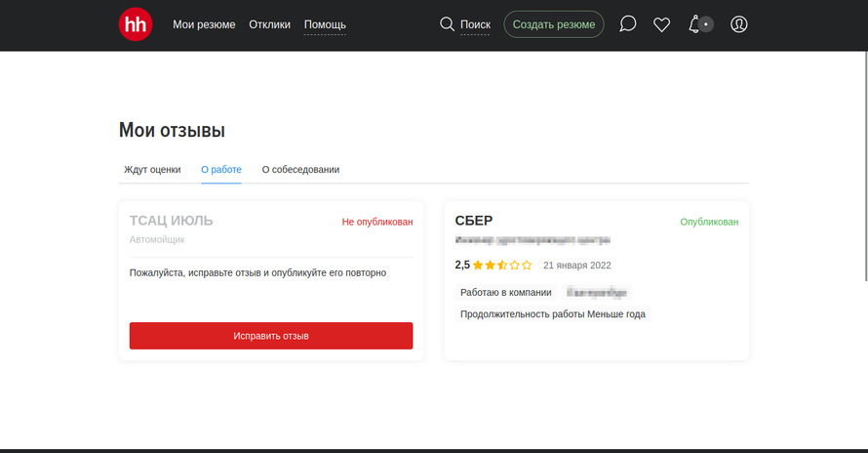
Task: Click date 21 января 2022
Action: (x=576, y=265)
